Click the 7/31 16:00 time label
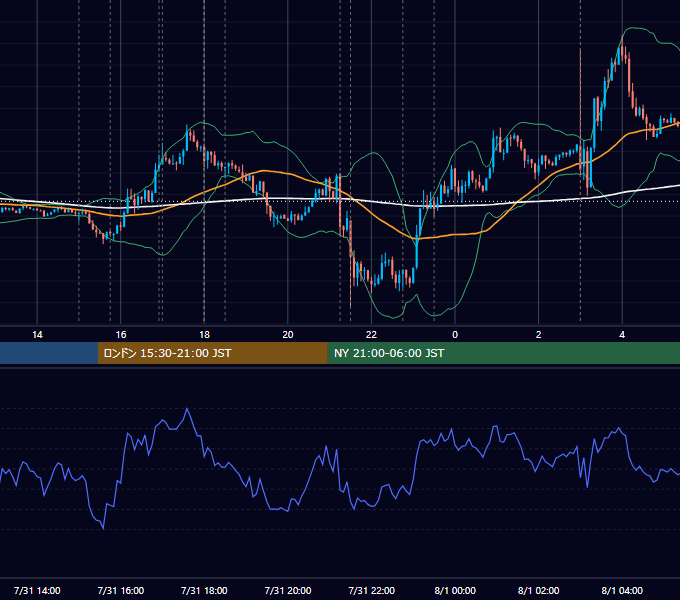The height and width of the screenshot is (600, 680). pyautogui.click(x=121, y=590)
